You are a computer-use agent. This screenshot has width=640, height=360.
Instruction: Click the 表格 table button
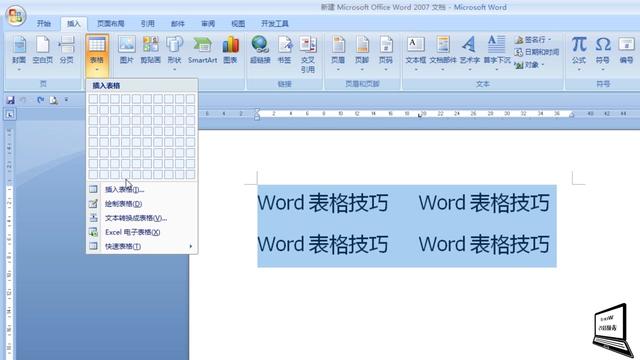tap(97, 54)
